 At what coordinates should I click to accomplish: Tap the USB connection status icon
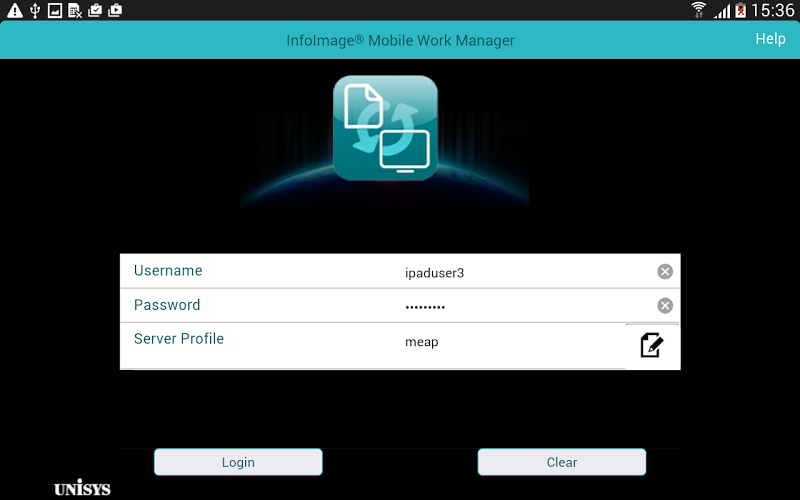tap(35, 10)
